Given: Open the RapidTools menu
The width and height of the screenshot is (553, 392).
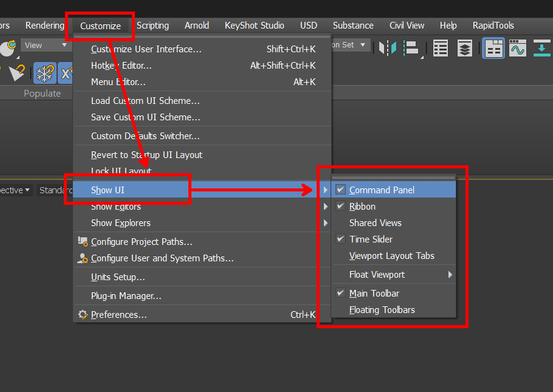Looking at the screenshot, I should coord(493,26).
